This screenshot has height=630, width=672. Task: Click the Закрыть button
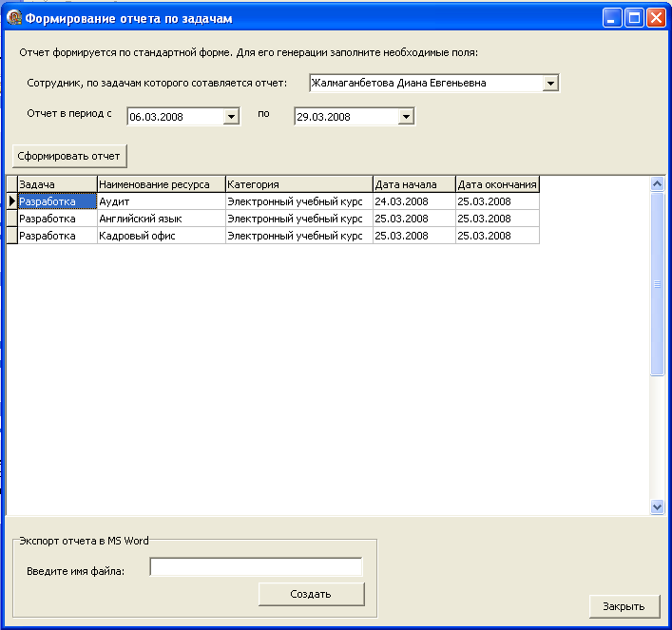click(624, 606)
